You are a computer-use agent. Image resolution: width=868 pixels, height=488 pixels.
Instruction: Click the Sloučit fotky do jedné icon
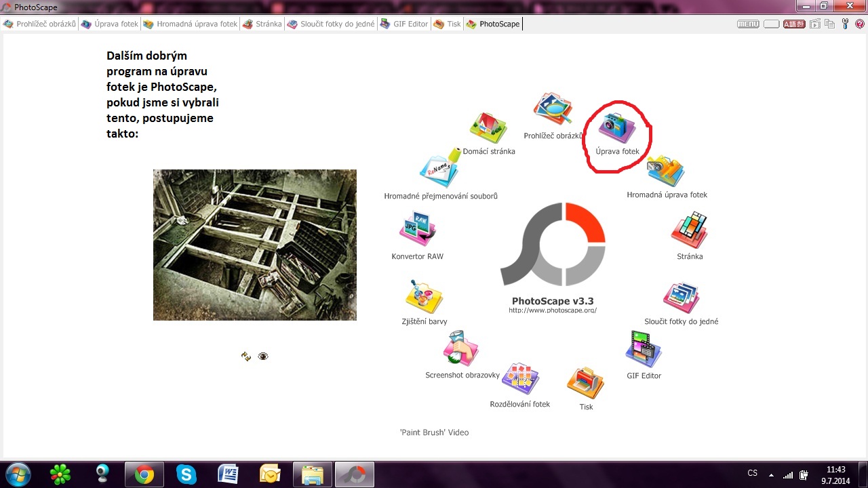pos(681,297)
